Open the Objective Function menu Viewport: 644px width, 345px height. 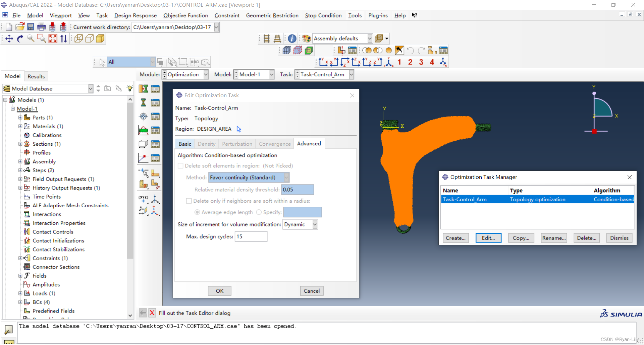coord(185,15)
